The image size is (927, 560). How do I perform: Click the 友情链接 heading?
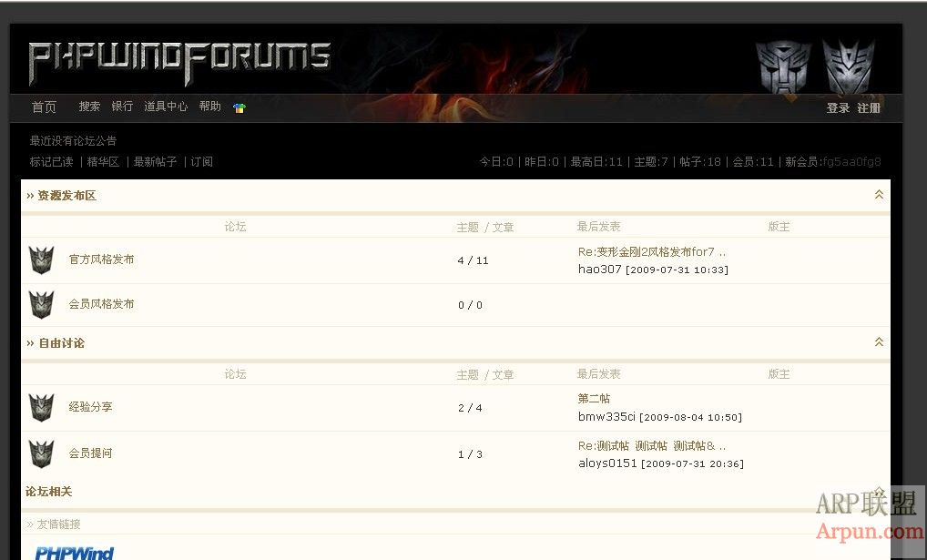[x=58, y=524]
